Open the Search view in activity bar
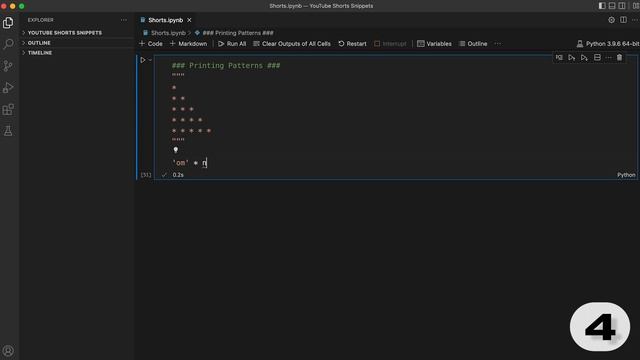The width and height of the screenshot is (640, 360). click(8, 44)
